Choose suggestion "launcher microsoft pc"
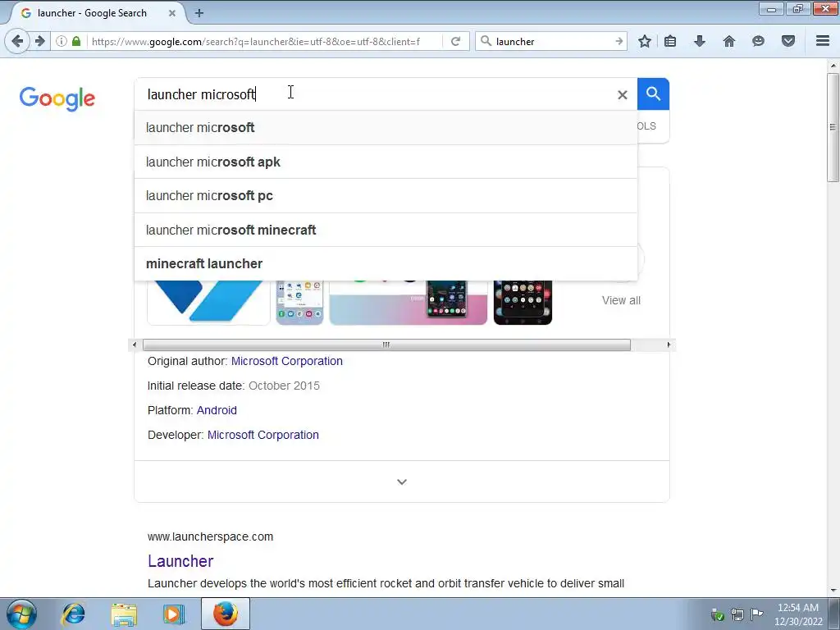The image size is (840, 630). (386, 195)
